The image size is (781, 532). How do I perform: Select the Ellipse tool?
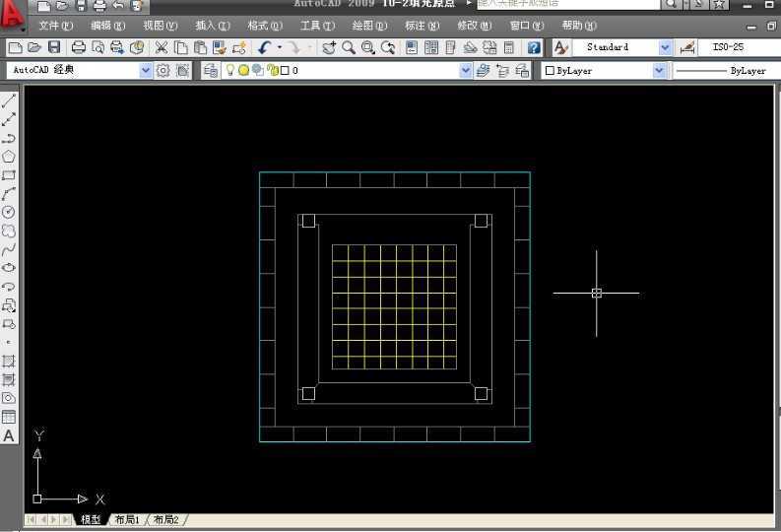coord(9,268)
